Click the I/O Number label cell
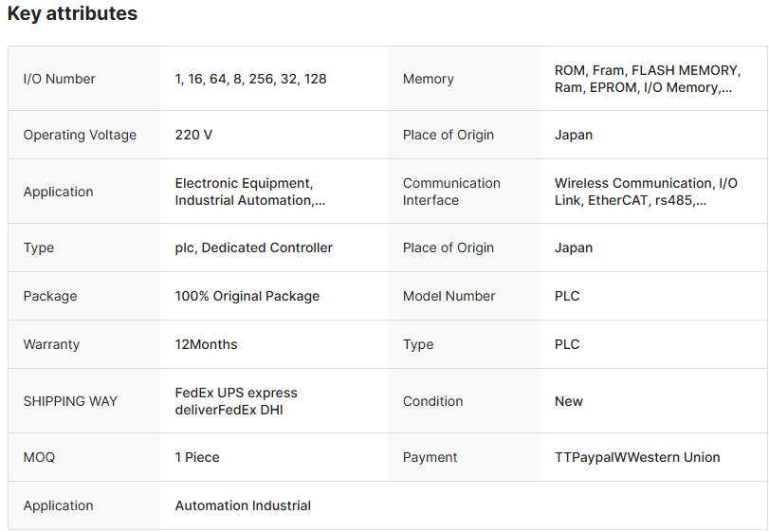 click(59, 79)
